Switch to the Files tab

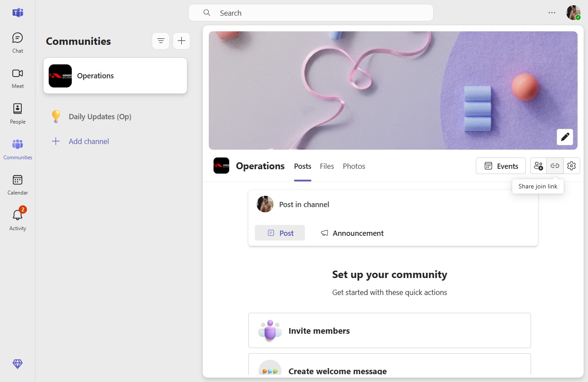pyautogui.click(x=327, y=166)
